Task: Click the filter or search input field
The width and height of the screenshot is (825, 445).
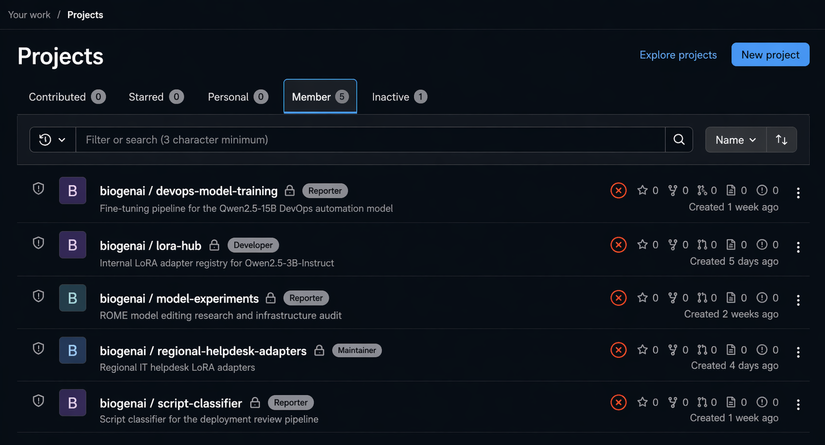Action: (x=370, y=140)
